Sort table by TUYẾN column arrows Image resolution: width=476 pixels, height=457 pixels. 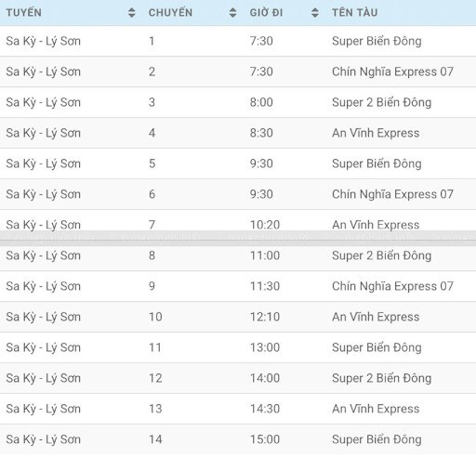(131, 13)
